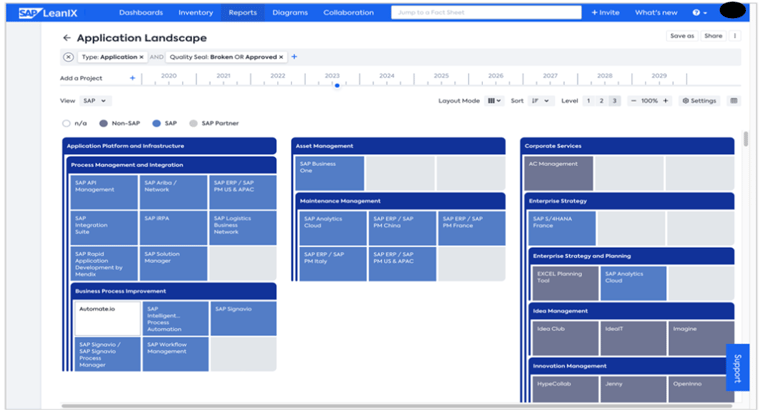
Task: Zoom out with the minus button
Action: tap(633, 101)
